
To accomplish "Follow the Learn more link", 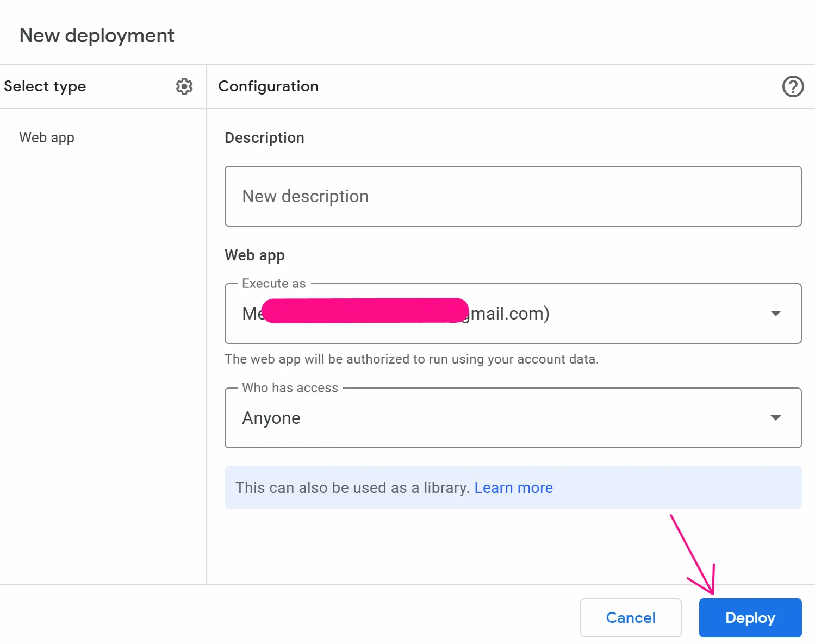I will tap(513, 487).
